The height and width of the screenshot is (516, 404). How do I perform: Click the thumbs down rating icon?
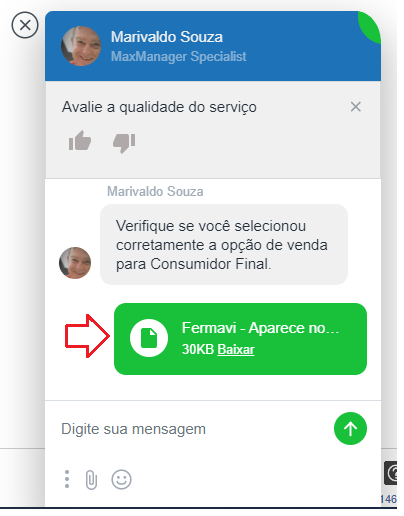coord(124,143)
